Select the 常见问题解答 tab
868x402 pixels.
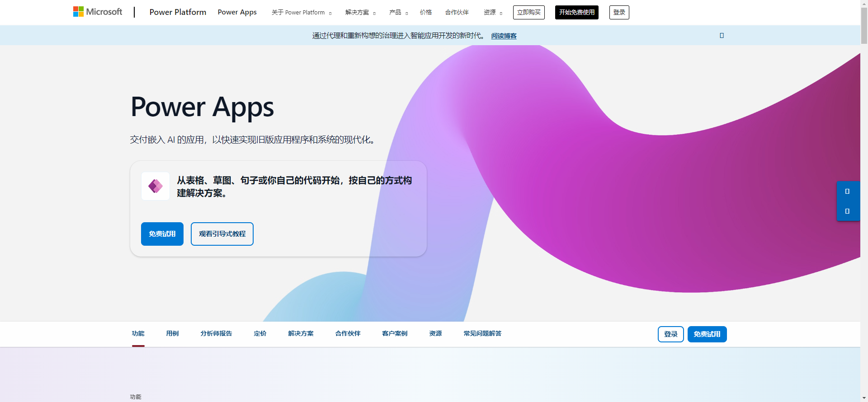[x=482, y=333]
